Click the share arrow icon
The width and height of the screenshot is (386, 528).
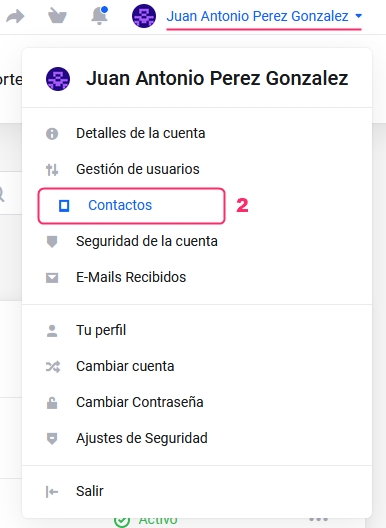pos(15,16)
